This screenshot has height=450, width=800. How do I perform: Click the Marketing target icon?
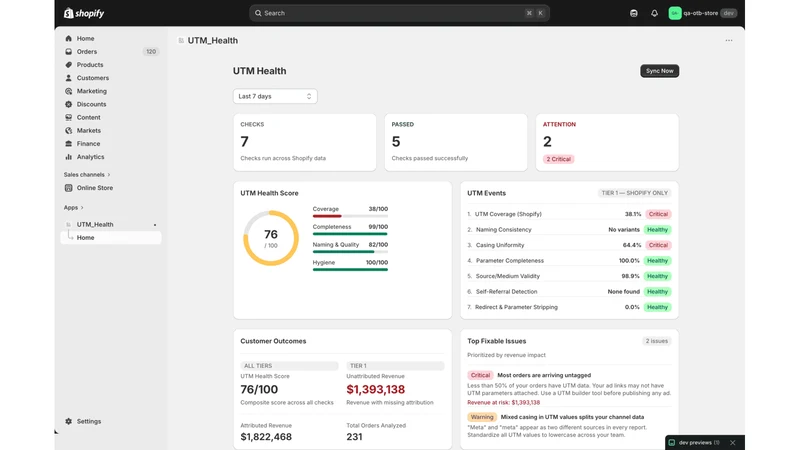coord(68,91)
